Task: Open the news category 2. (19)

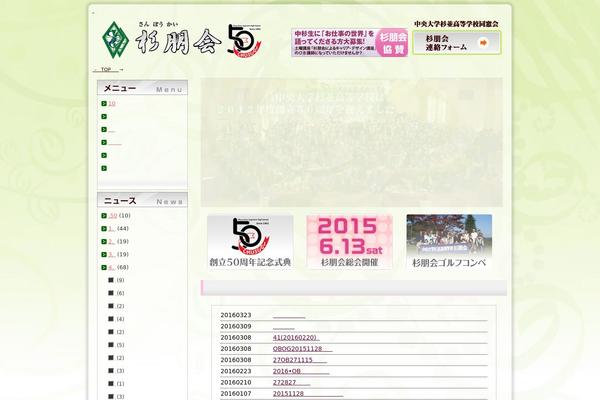Action: pyautogui.click(x=111, y=242)
